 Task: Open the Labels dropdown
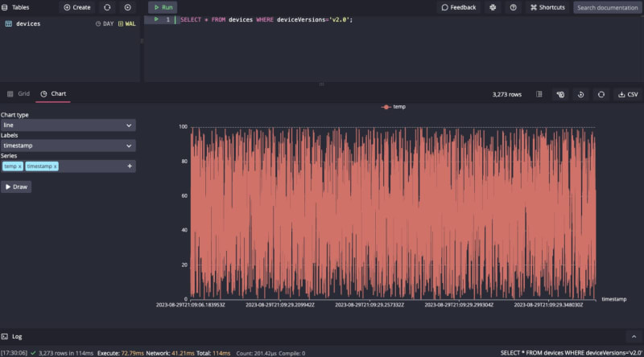(x=68, y=146)
